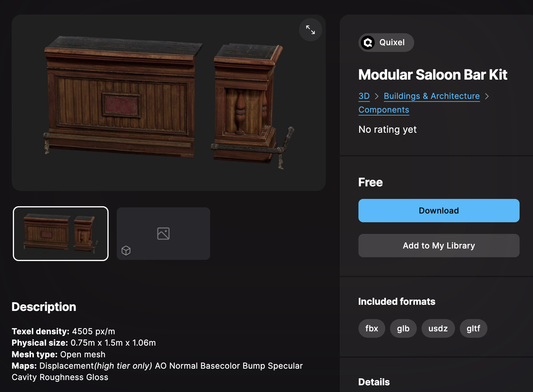This screenshot has width=533, height=392.
Task: Go to Buildings & Architecture category
Action: [x=432, y=96]
